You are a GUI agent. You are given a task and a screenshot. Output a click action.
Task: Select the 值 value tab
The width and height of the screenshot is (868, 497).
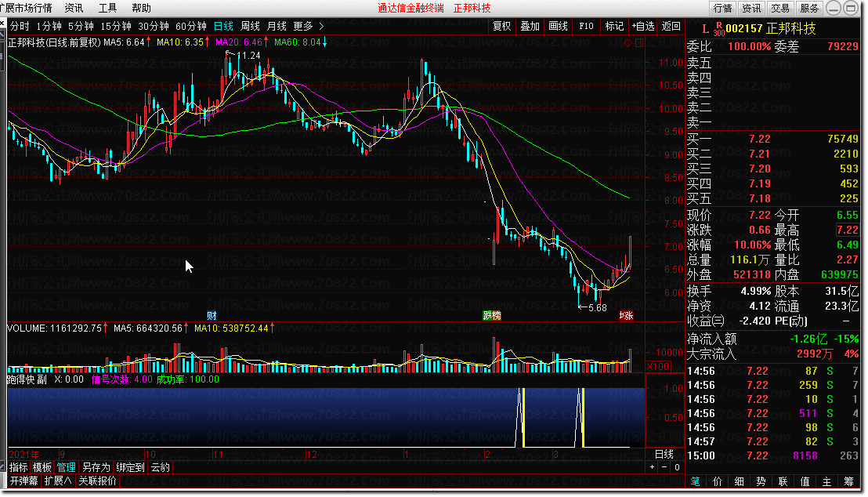pyautogui.click(x=805, y=481)
